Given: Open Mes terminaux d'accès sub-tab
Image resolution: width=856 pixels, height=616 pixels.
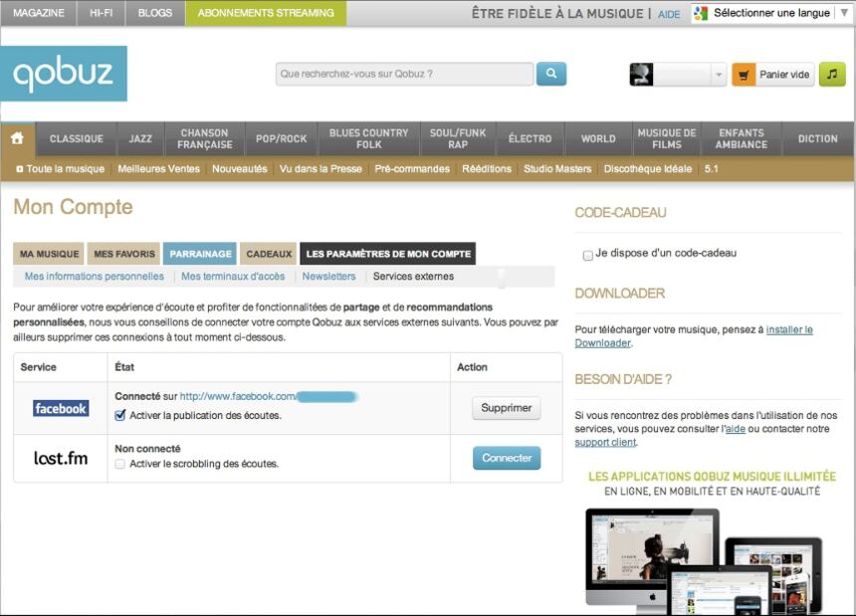Looking at the screenshot, I should tap(233, 276).
